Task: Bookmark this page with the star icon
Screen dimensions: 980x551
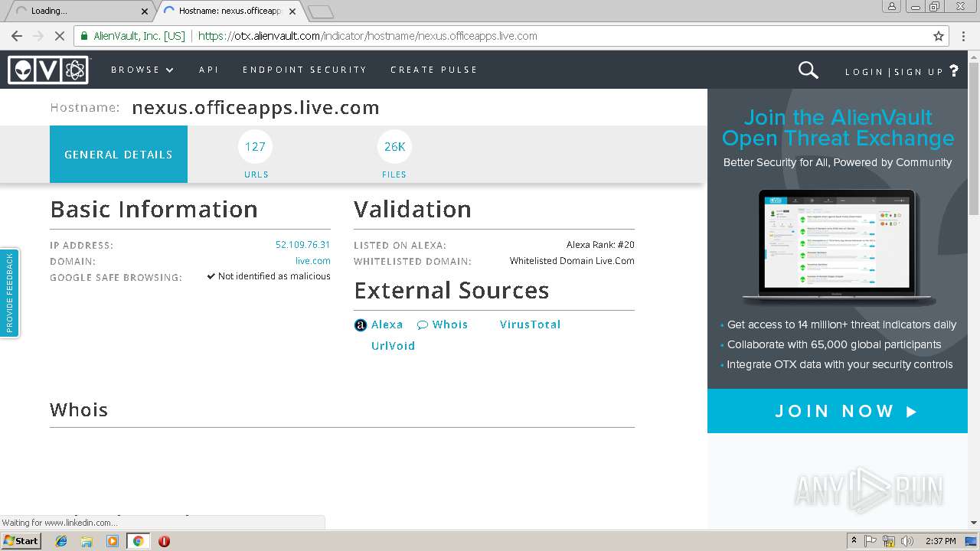Action: 939,36
